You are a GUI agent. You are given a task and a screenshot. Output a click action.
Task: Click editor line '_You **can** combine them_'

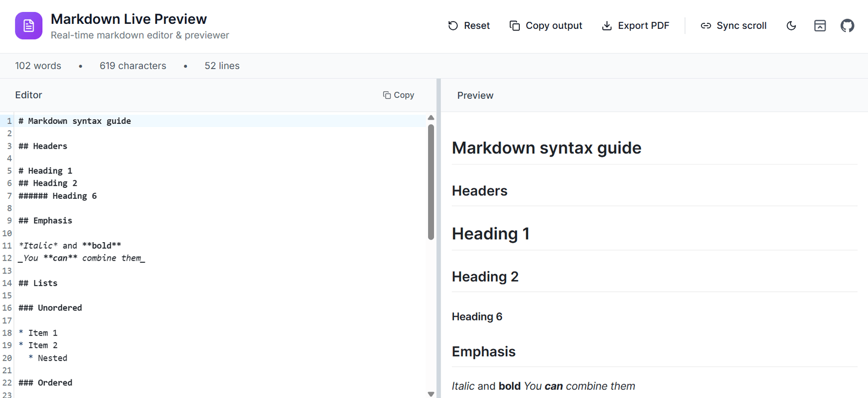82,258
